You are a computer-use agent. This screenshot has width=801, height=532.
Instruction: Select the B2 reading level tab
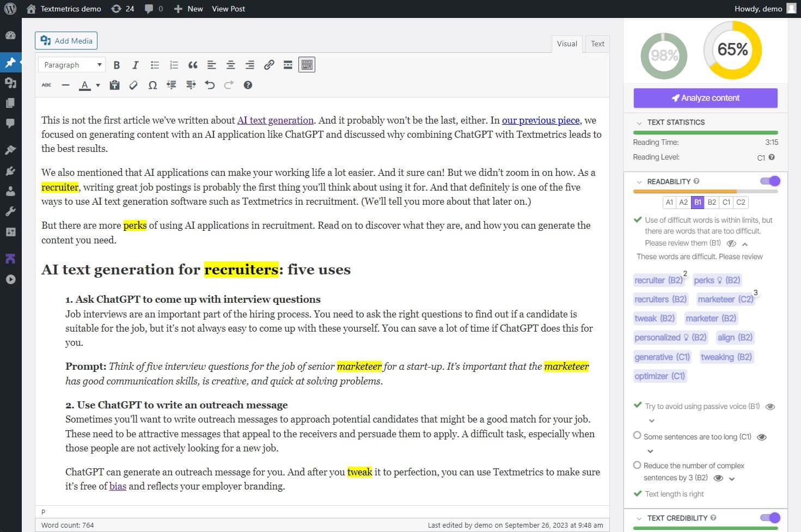coord(712,203)
